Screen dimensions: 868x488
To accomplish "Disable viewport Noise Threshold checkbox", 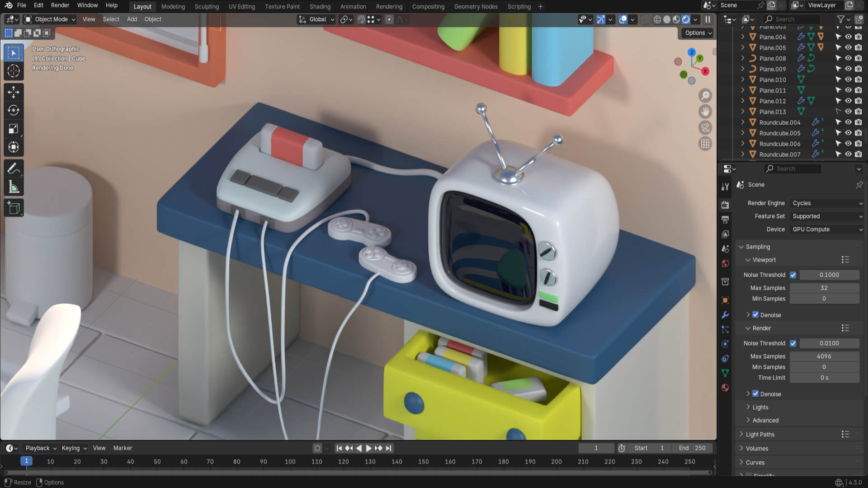I will (x=793, y=275).
